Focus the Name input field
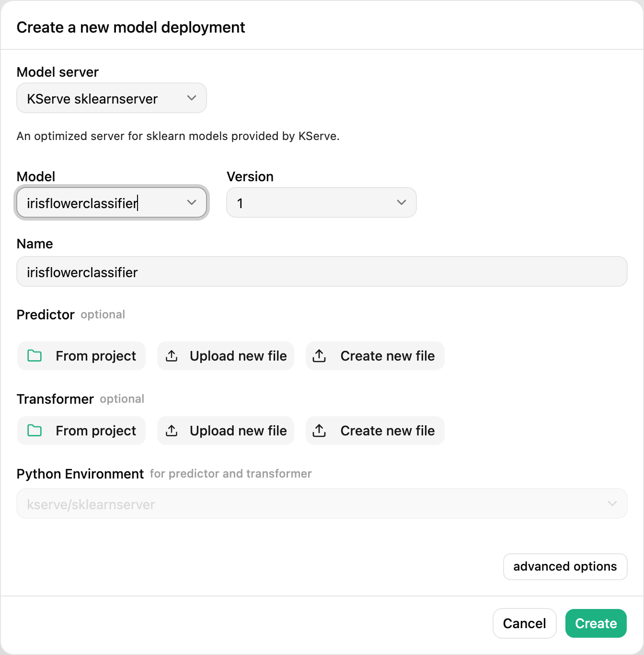Screen dimensions: 644x655 pyautogui.click(x=322, y=272)
